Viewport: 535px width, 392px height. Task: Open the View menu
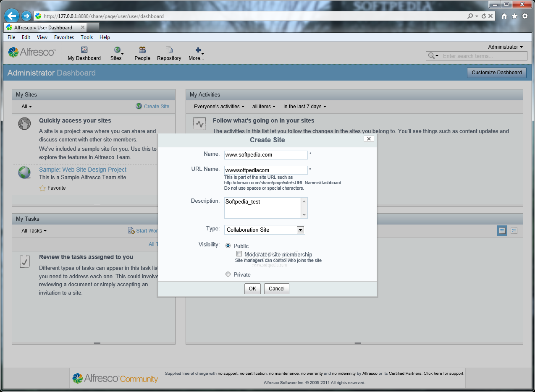click(x=42, y=37)
